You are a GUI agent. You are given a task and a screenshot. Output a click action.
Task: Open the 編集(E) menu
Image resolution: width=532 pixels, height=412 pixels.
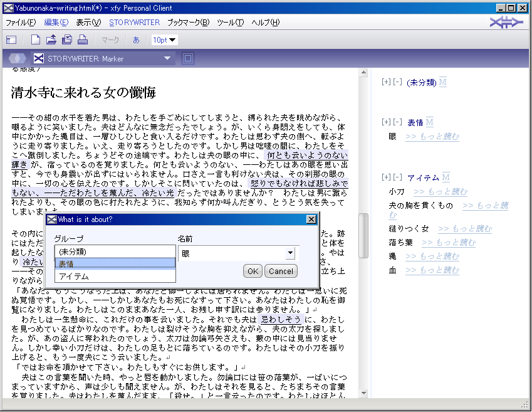click(56, 23)
